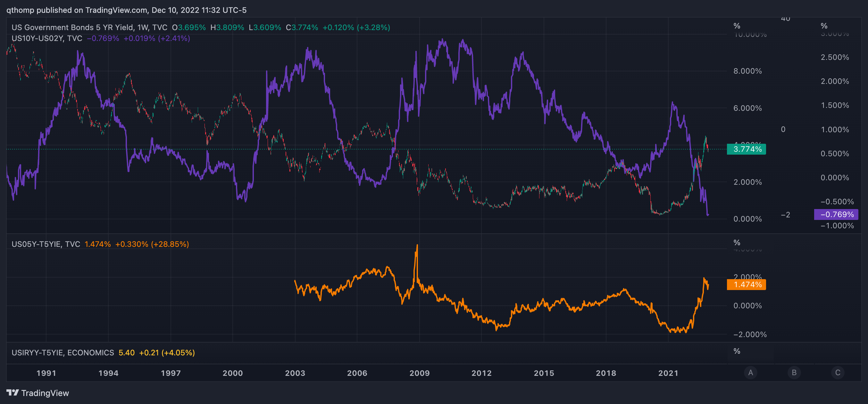This screenshot has width=868, height=404.
Task: Select the US10Y-US02Y legend title
Action: point(47,38)
